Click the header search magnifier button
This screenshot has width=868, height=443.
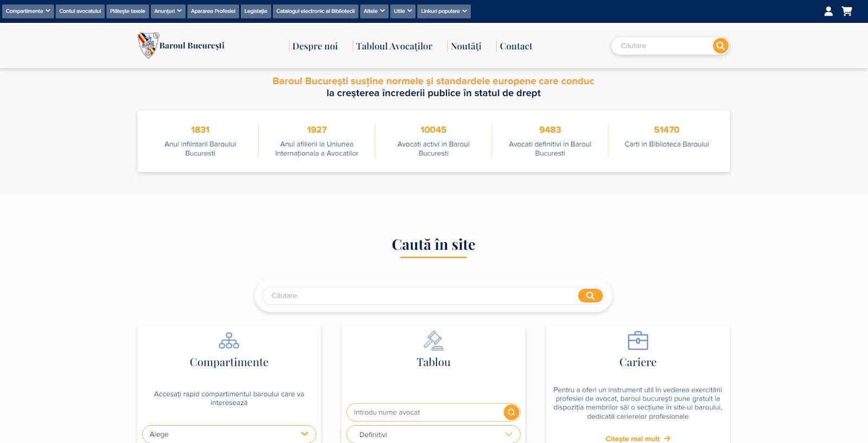[x=720, y=46]
